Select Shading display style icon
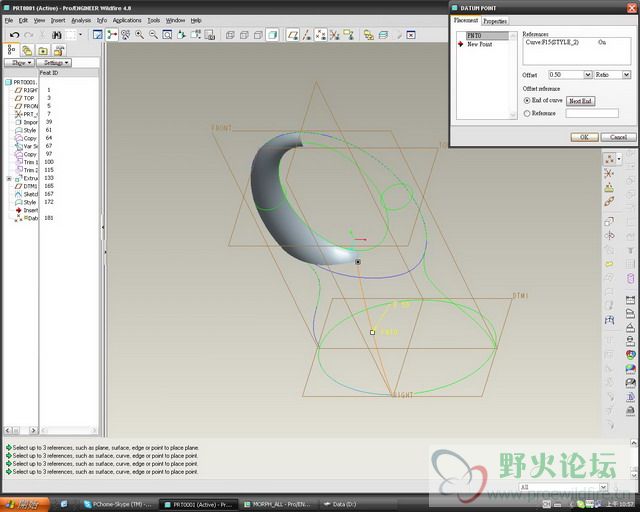Viewport: 640px width, 512px height. point(272,35)
